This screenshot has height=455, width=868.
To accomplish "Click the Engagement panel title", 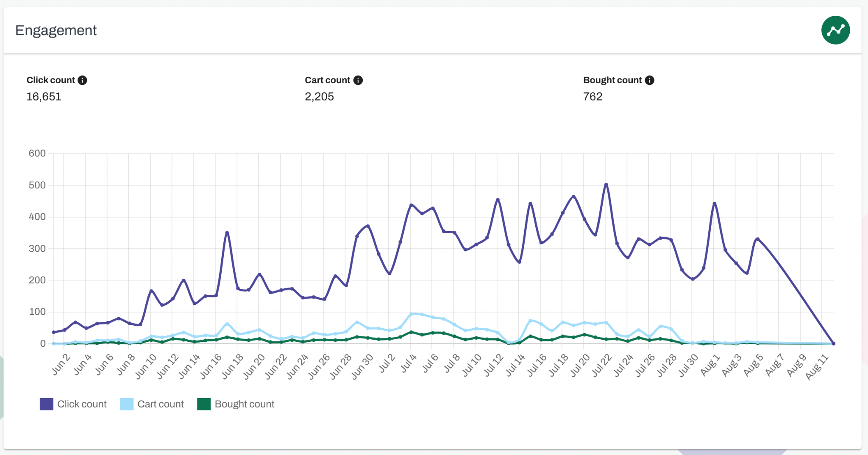I will click(56, 30).
